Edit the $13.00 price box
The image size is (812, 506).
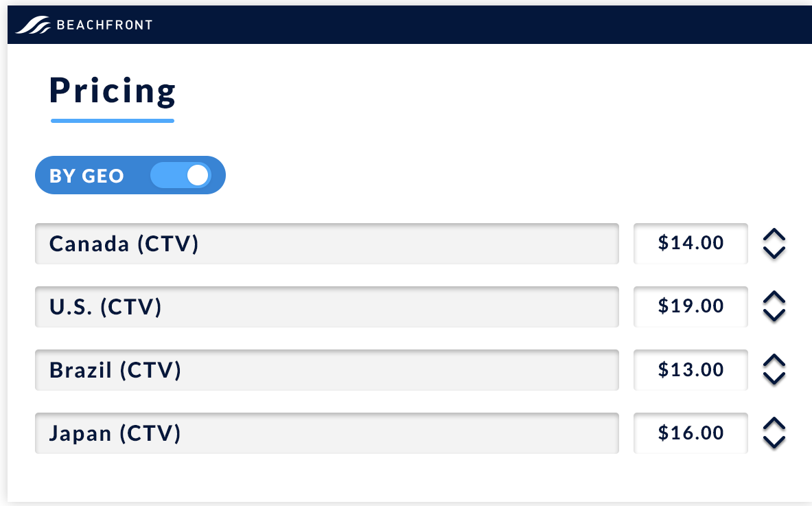tap(691, 370)
